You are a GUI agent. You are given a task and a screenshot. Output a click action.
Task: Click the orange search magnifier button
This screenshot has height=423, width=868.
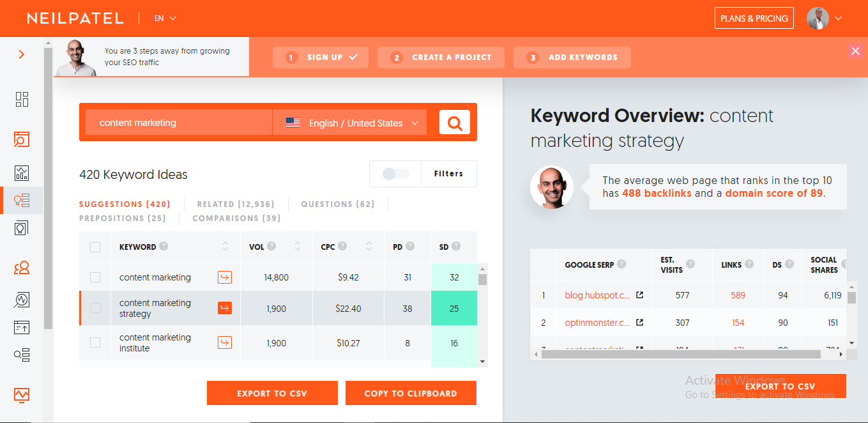tap(455, 123)
